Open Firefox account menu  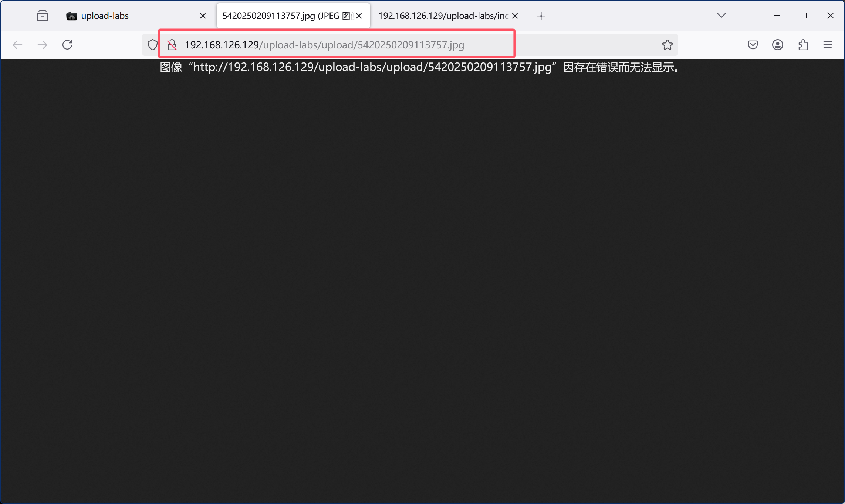click(777, 45)
